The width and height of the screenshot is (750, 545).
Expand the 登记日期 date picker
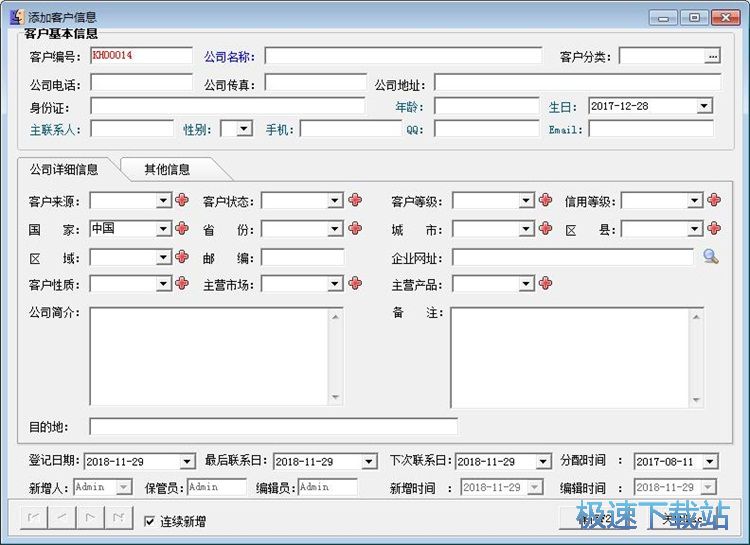[187, 462]
